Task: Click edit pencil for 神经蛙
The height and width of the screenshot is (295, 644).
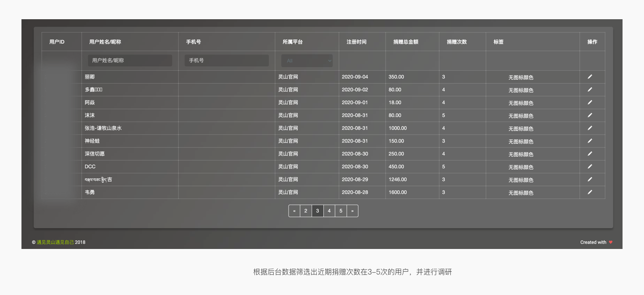Action: (590, 141)
